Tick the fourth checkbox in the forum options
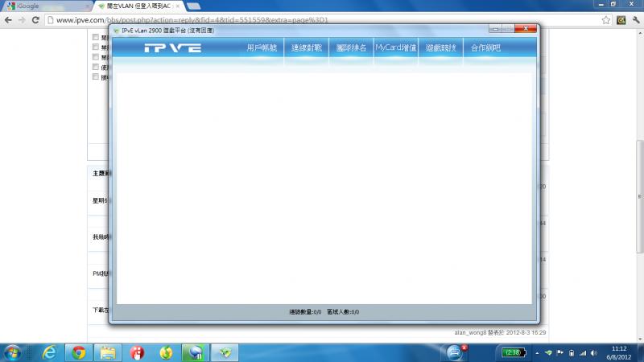This screenshot has height=362, width=644. pos(96,67)
